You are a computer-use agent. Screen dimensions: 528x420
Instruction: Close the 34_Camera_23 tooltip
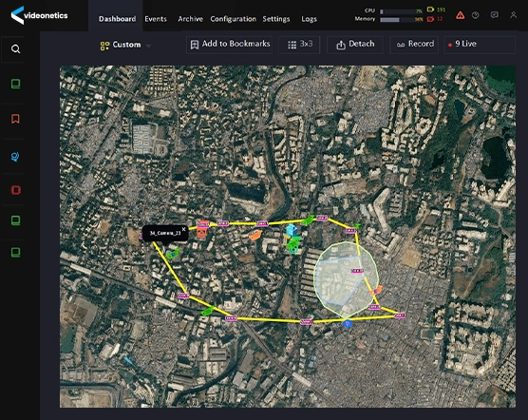point(183,229)
